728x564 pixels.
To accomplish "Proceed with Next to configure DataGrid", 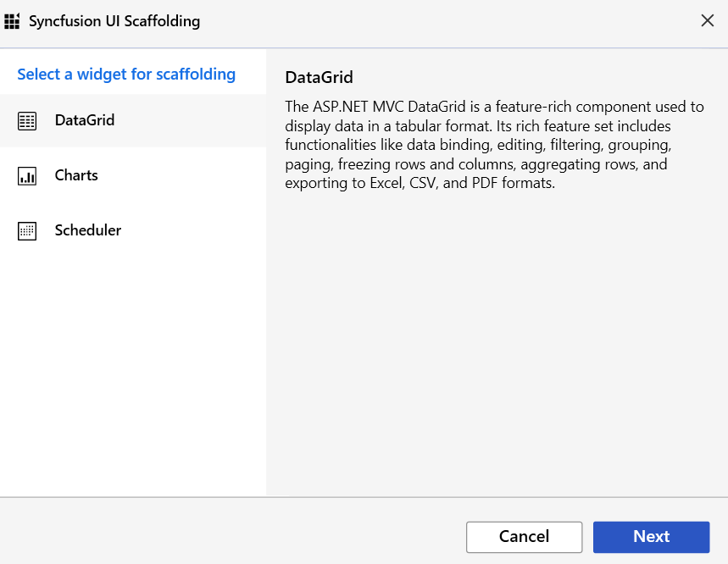I will (x=651, y=537).
